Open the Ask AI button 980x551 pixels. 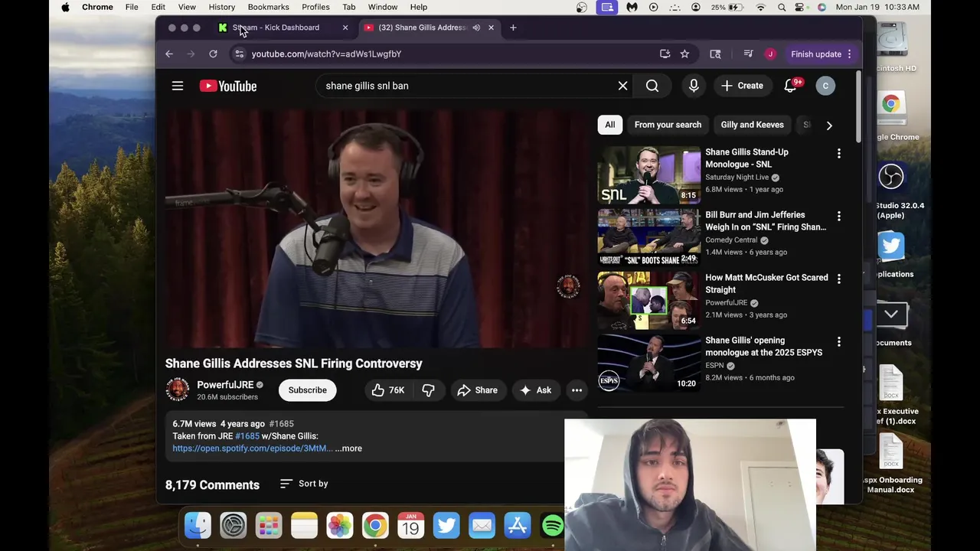point(535,390)
